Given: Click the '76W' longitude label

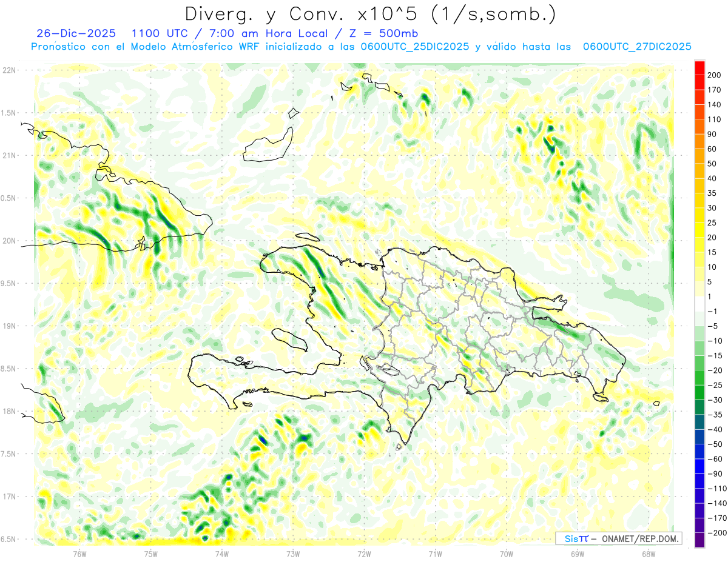Looking at the screenshot, I should [x=79, y=553].
